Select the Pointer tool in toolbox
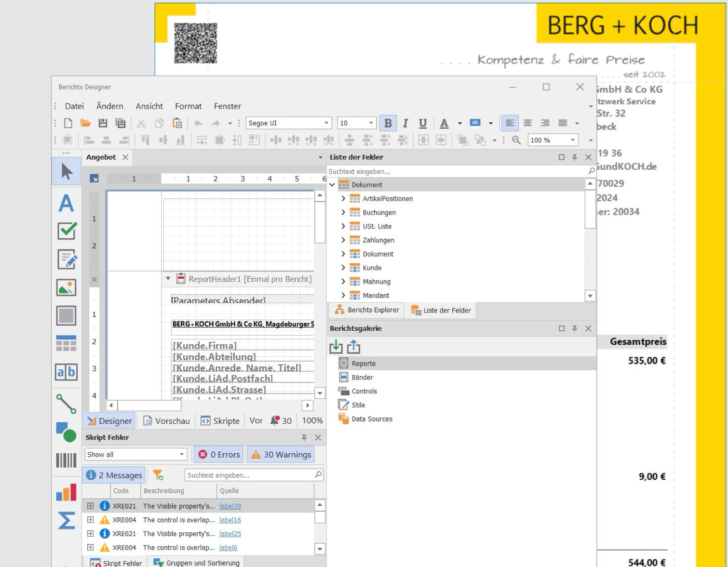The height and width of the screenshot is (567, 728). (x=67, y=171)
